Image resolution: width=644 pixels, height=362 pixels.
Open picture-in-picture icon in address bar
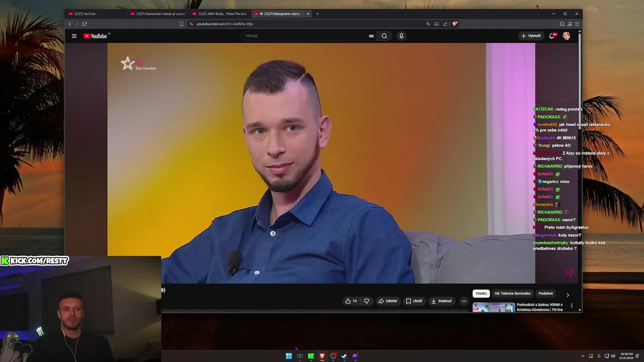[x=437, y=24]
